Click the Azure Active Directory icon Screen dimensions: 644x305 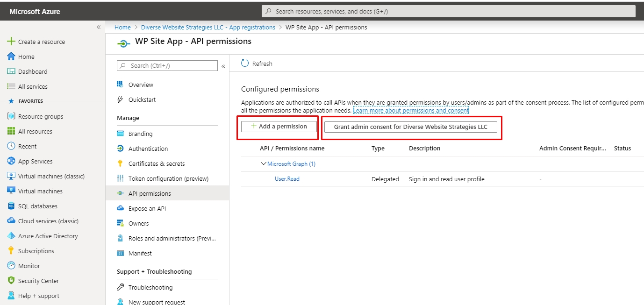pos(11,236)
